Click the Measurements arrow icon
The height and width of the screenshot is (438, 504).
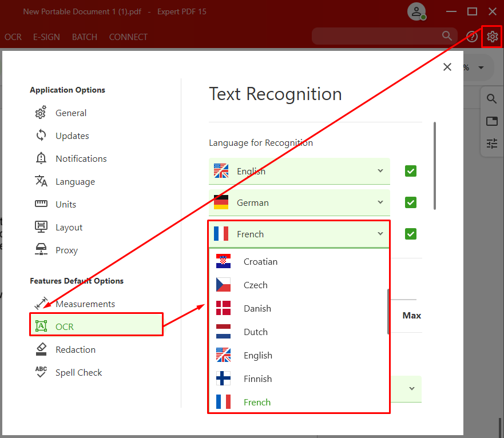click(x=41, y=304)
